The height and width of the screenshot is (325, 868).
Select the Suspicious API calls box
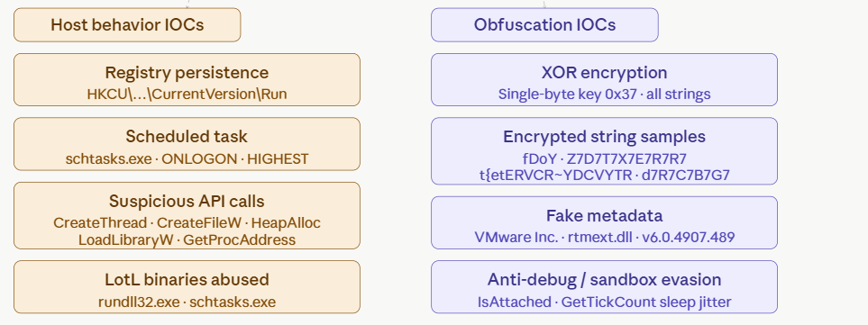click(187, 215)
